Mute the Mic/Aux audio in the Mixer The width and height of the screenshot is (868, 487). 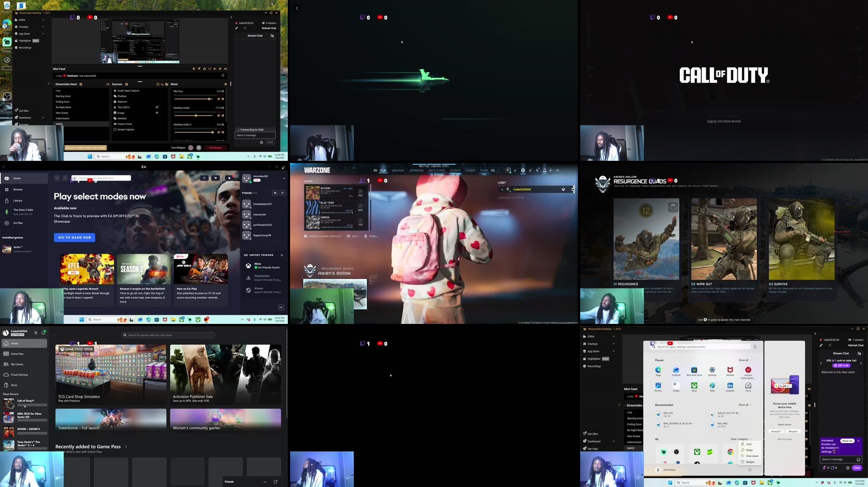point(218,99)
